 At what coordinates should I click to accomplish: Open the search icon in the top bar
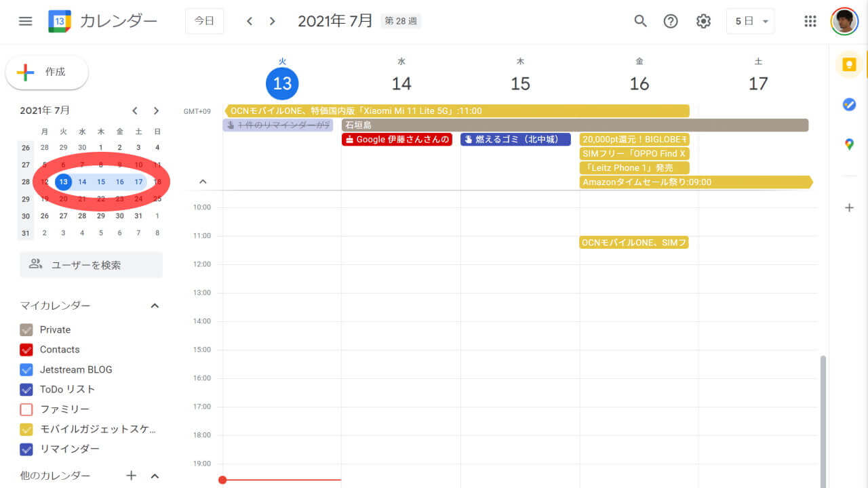(640, 21)
